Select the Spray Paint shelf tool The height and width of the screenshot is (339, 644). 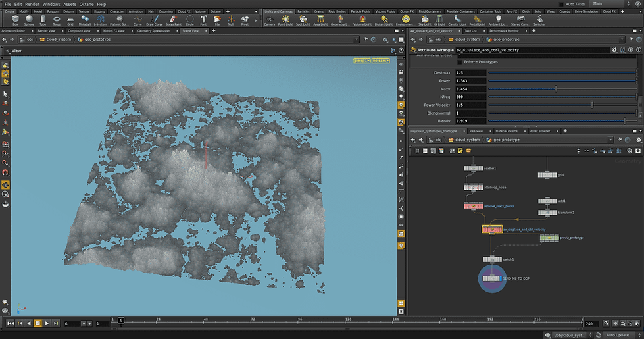(x=173, y=20)
